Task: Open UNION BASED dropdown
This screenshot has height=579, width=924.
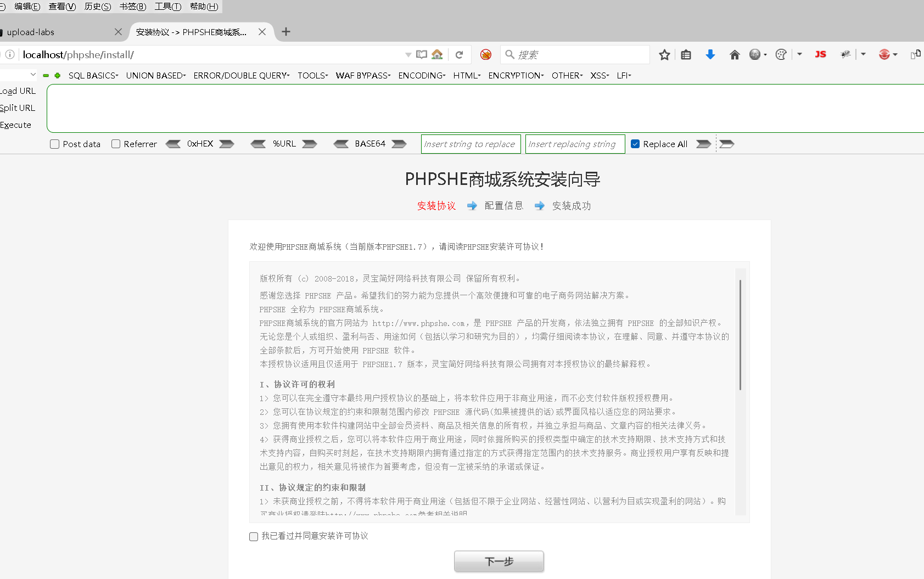Action: (x=156, y=76)
